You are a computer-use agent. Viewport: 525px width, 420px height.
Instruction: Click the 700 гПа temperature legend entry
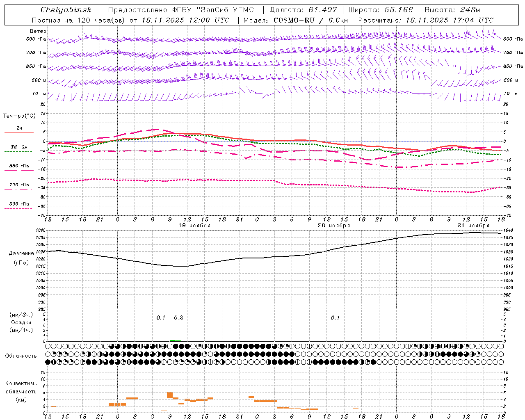(x=19, y=185)
